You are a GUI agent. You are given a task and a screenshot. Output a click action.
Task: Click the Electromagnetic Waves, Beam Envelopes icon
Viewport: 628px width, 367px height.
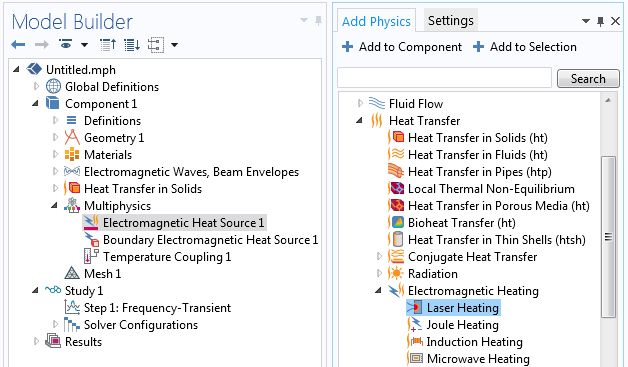pos(72,171)
